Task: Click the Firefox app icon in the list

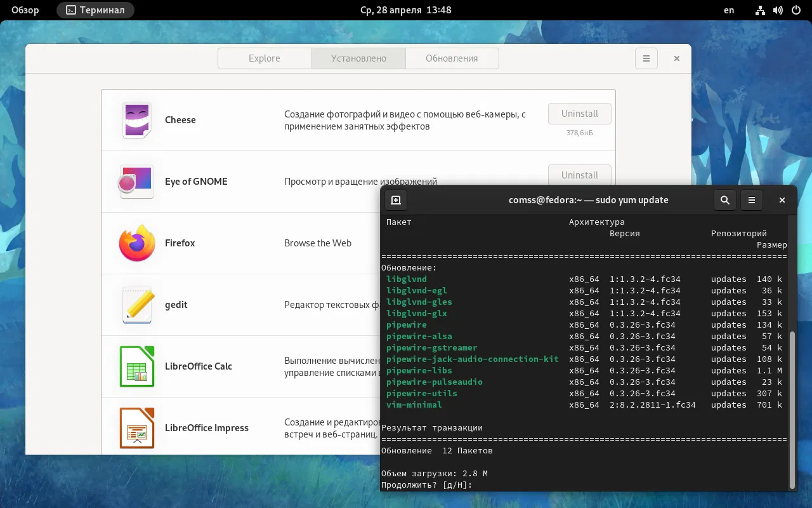Action: 137,243
